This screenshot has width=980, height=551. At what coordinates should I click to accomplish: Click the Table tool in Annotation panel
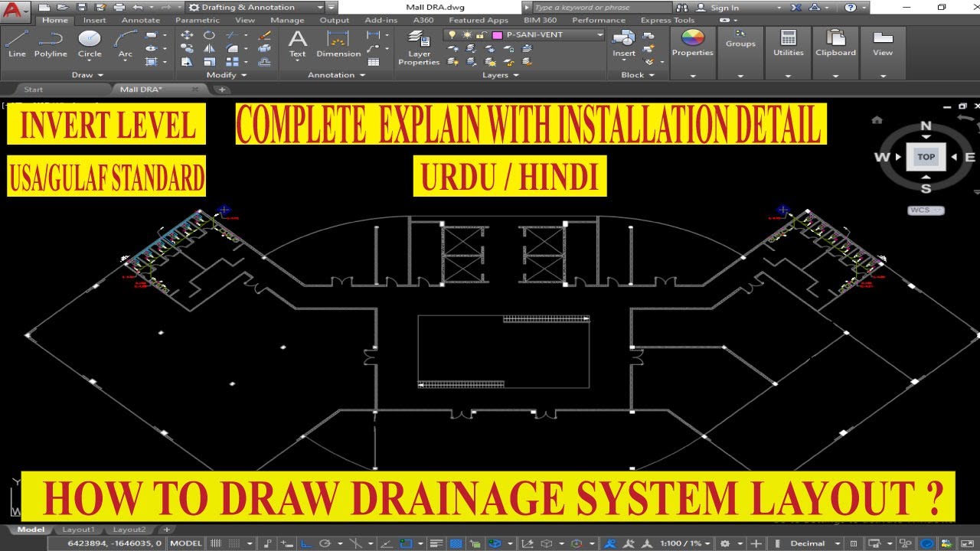point(373,62)
